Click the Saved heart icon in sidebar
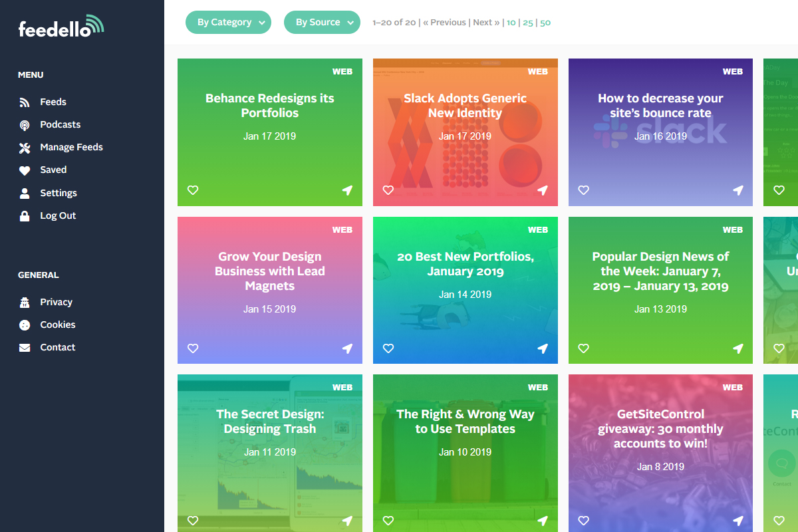This screenshot has width=798, height=532. click(25, 170)
